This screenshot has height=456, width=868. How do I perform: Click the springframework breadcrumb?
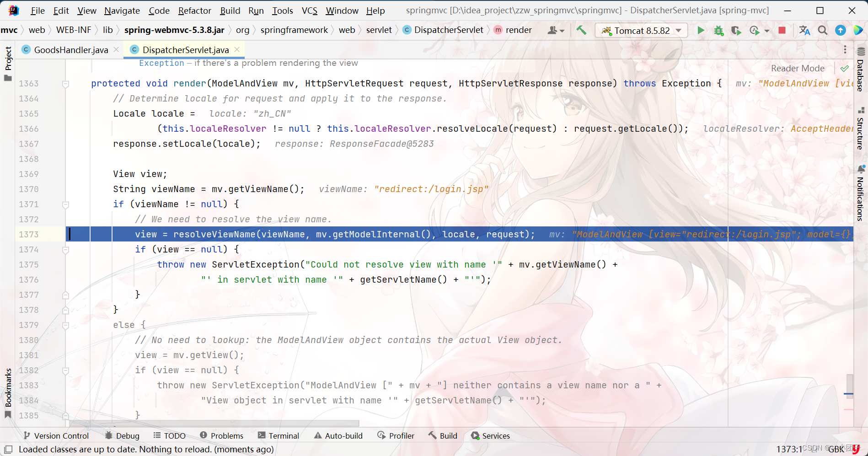pyautogui.click(x=294, y=30)
